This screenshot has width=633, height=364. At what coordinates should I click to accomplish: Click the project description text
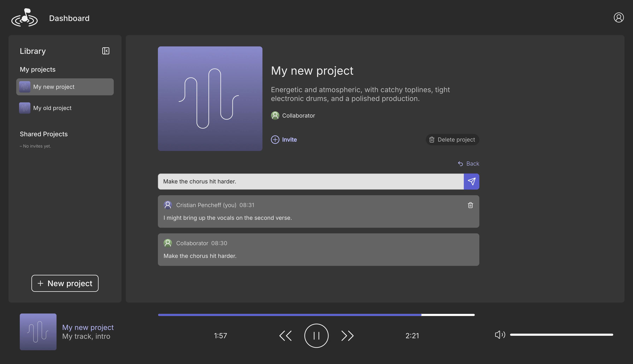pyautogui.click(x=360, y=94)
